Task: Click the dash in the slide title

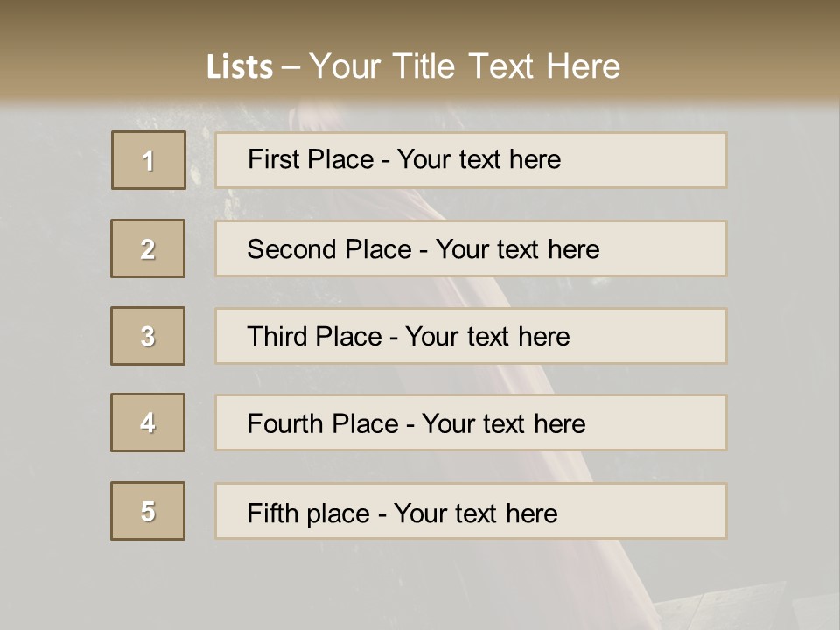Action: point(290,67)
